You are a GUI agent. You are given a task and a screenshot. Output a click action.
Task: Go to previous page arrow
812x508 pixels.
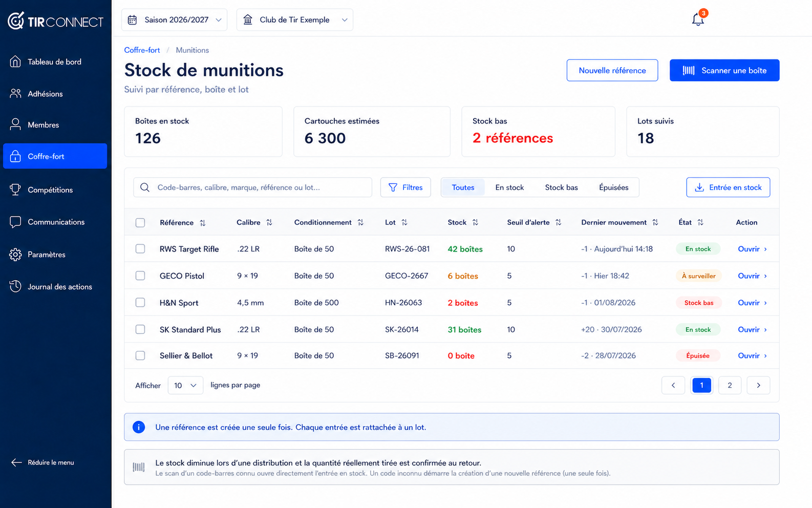click(x=673, y=385)
